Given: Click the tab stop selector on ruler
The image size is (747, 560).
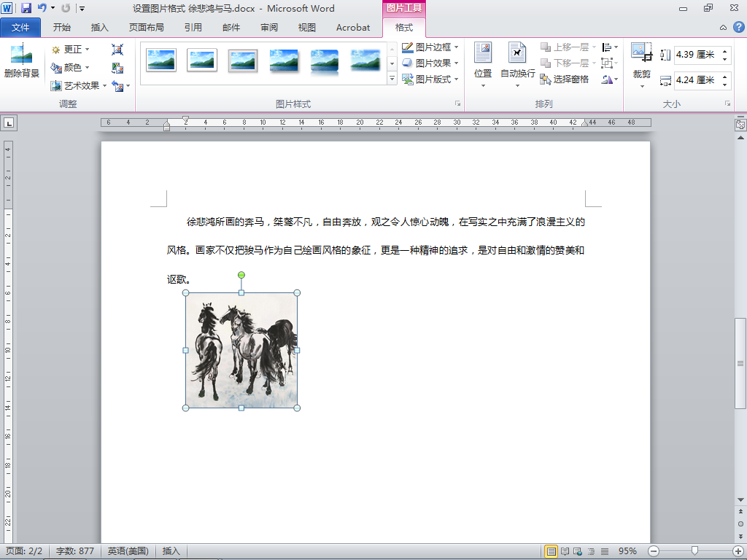Looking at the screenshot, I should (x=9, y=122).
